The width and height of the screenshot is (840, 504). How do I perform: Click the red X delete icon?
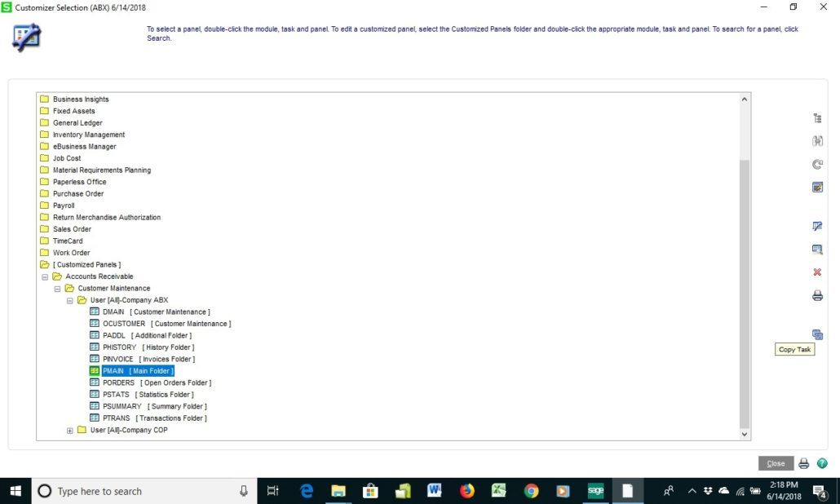(x=817, y=272)
